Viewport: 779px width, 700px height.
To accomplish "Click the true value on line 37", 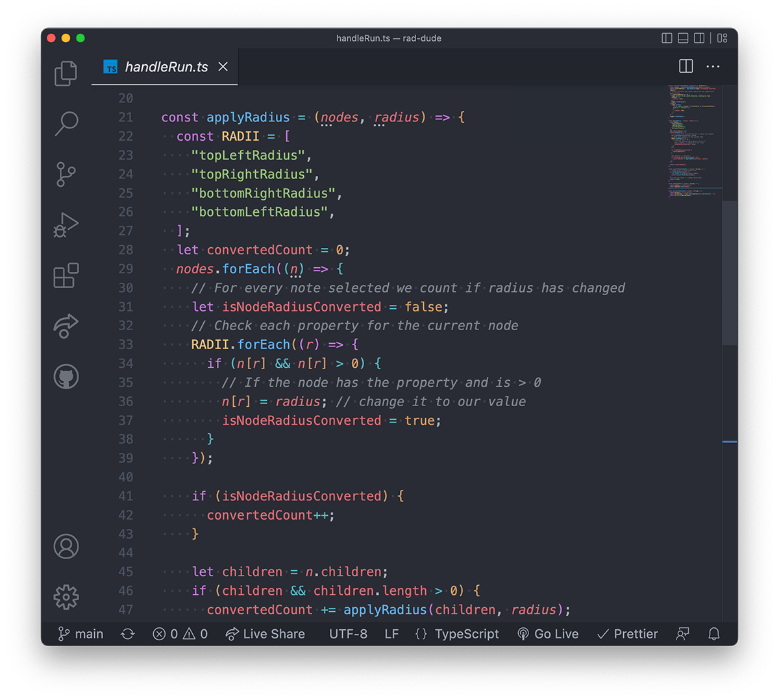I will pyautogui.click(x=419, y=420).
